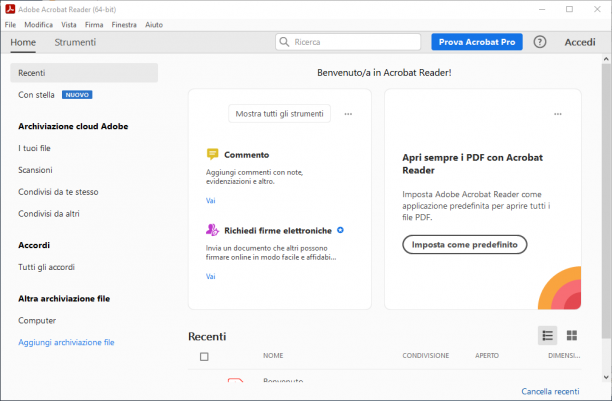Click the Richiedi firme elettroniche title
612x401 pixels.
[278, 231]
